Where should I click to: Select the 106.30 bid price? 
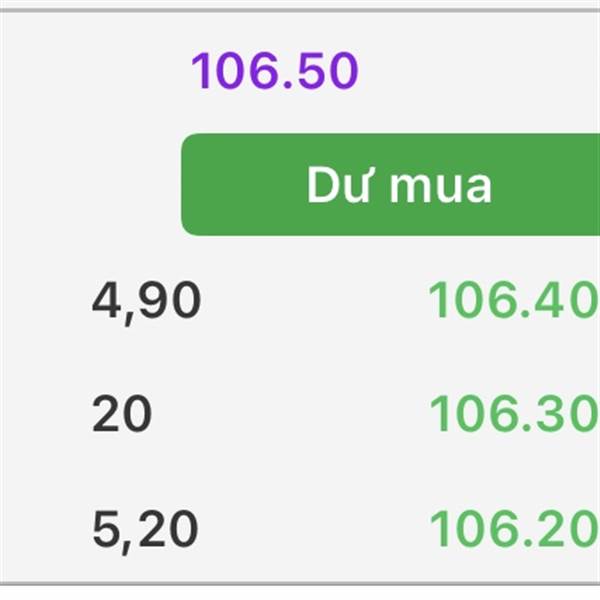click(x=513, y=414)
